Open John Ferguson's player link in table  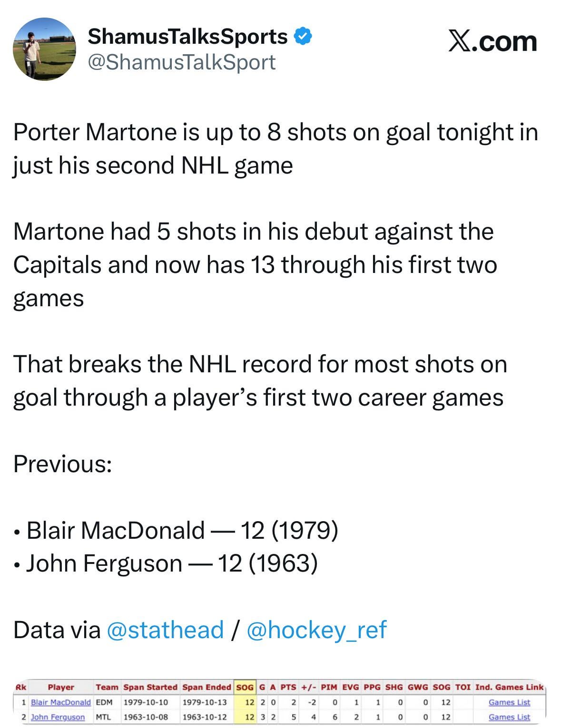(58, 717)
